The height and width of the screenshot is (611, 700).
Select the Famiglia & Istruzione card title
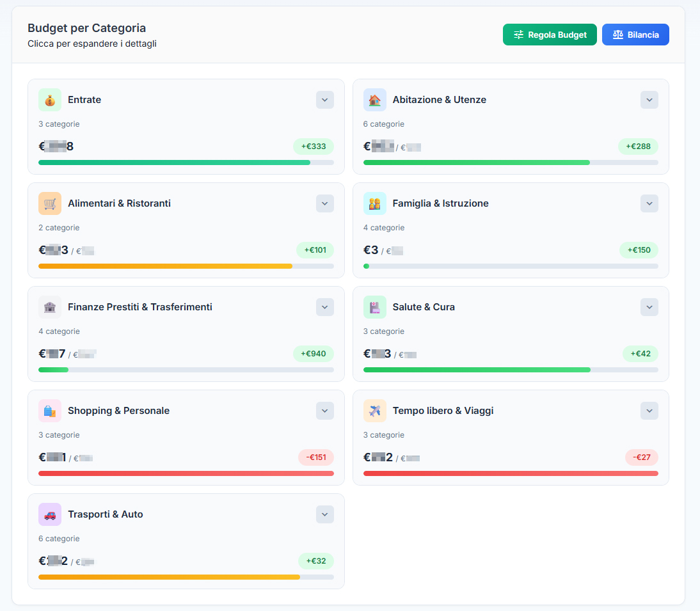[440, 203]
